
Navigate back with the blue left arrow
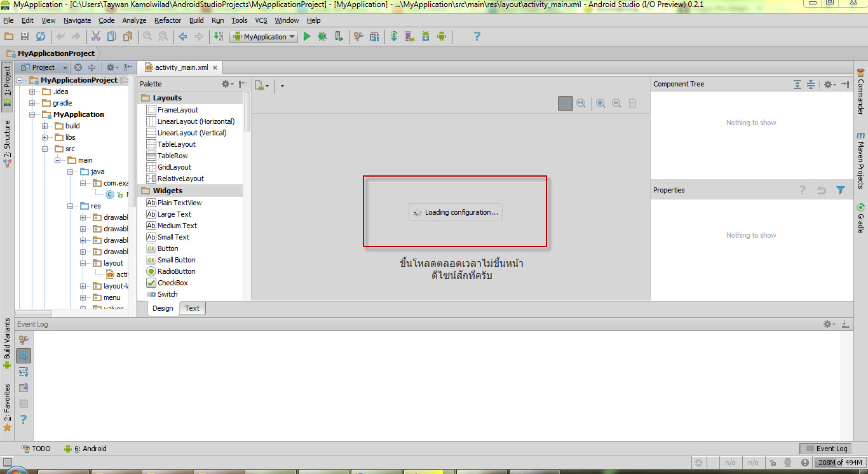[x=183, y=37]
